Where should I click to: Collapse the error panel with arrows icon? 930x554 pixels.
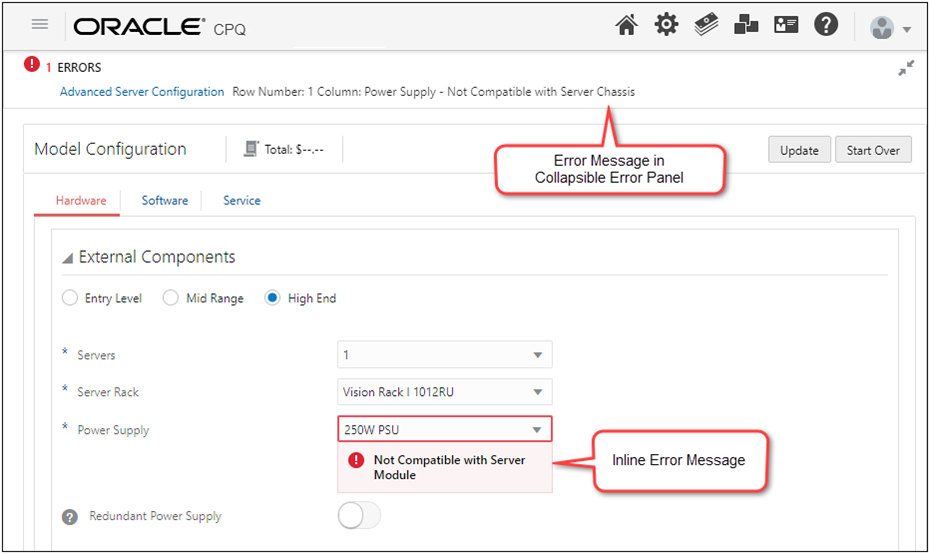[x=906, y=68]
